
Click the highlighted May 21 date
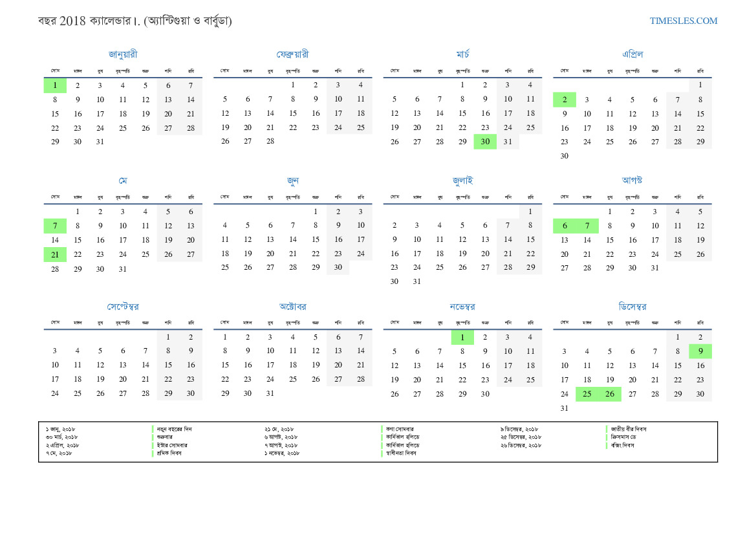[x=56, y=254]
